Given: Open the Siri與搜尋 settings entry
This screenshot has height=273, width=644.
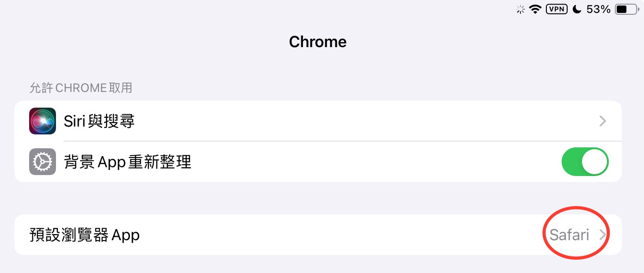Looking at the screenshot, I should point(99,121).
